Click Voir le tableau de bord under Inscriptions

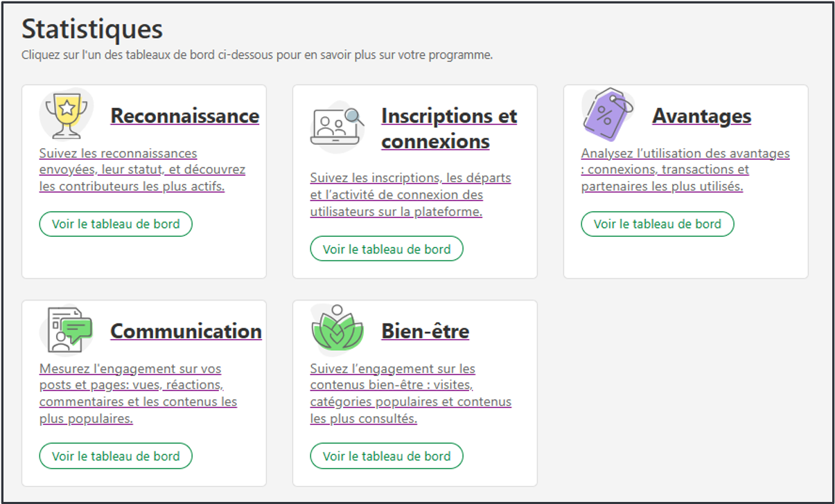[387, 249]
